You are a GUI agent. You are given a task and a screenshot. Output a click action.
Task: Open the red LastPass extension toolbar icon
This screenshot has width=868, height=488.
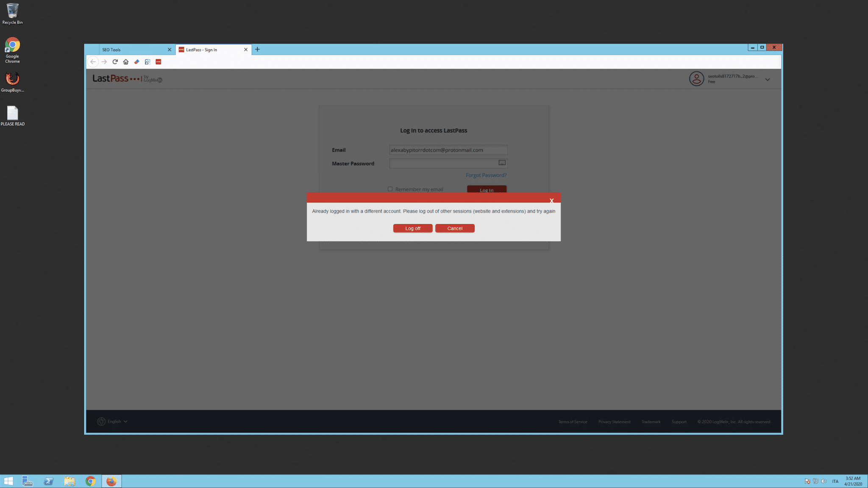(x=159, y=62)
